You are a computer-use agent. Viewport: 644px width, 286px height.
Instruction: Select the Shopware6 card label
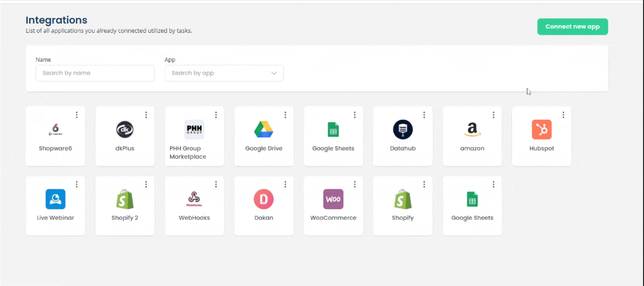coord(55,148)
